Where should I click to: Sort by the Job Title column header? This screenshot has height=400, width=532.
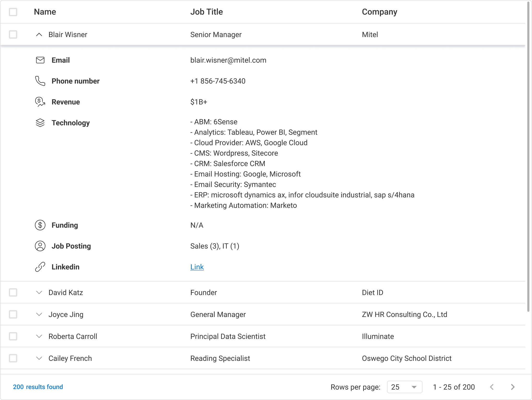[207, 12]
